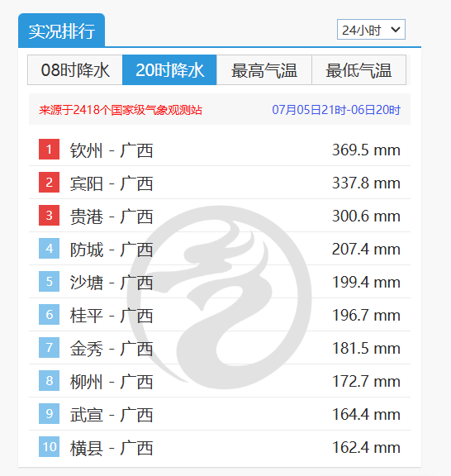Click rank badge 8 for 柳州
Screen dimensions: 451x476
tap(50, 380)
